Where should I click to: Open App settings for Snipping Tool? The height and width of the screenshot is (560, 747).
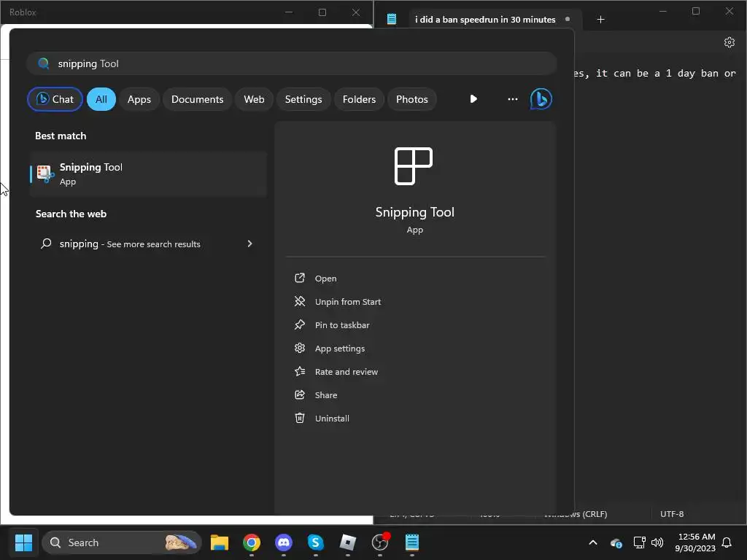[x=340, y=349]
